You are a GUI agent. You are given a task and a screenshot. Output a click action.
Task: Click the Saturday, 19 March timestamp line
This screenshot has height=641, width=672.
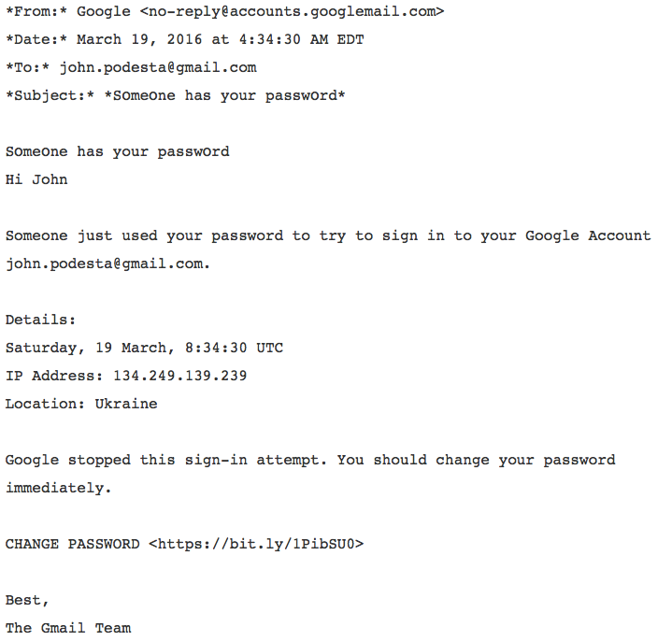pos(144,348)
